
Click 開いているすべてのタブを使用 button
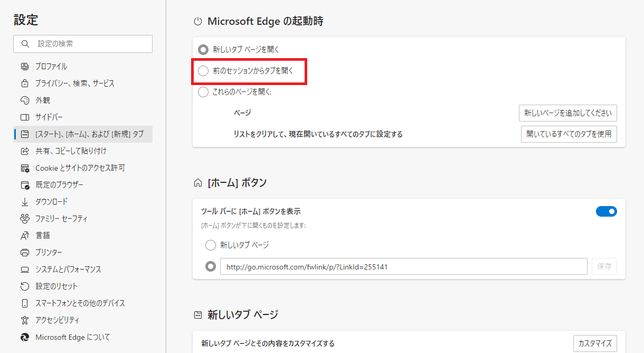(x=569, y=134)
